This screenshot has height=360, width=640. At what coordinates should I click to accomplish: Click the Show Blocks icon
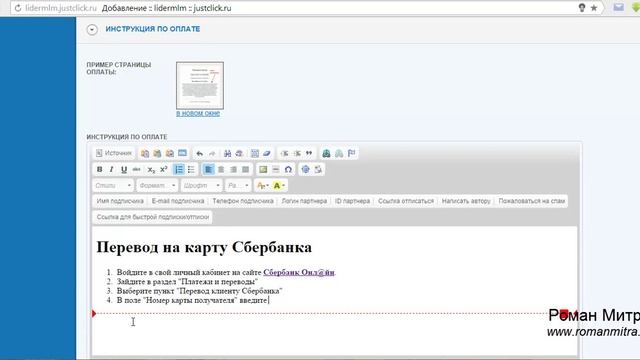318,169
